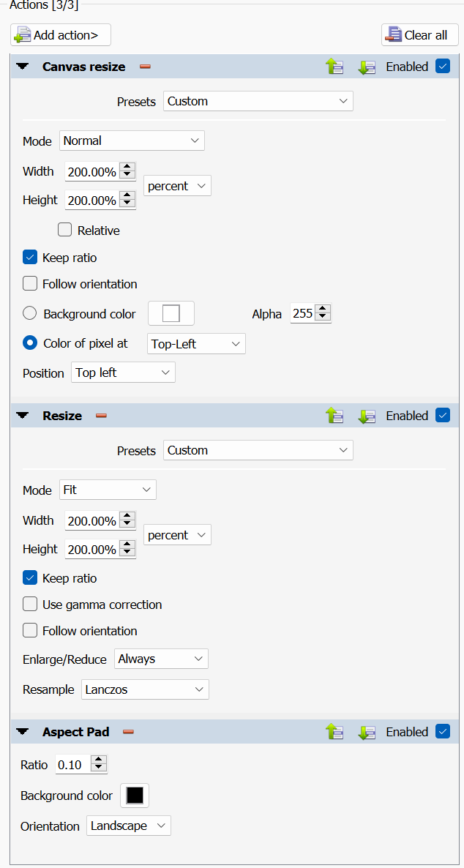Click the Clear all button
464x868 pixels.
(419, 35)
